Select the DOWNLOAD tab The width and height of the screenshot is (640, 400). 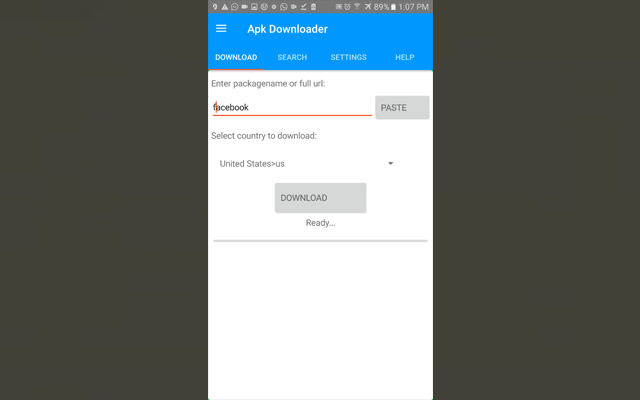point(236,57)
